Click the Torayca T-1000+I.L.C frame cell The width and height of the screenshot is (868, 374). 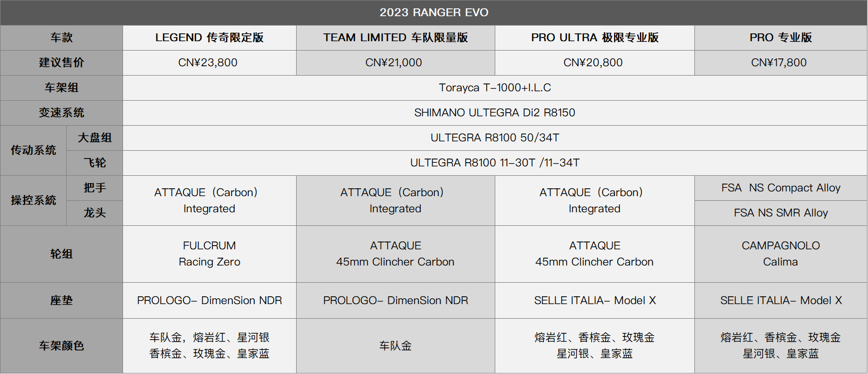[495, 88]
